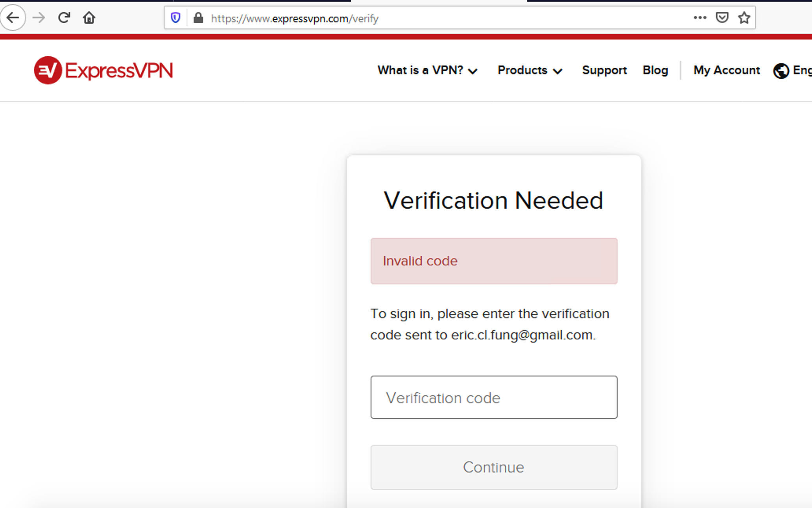This screenshot has height=508, width=812.
Task: Expand the Products dropdown menu
Action: [x=530, y=70]
